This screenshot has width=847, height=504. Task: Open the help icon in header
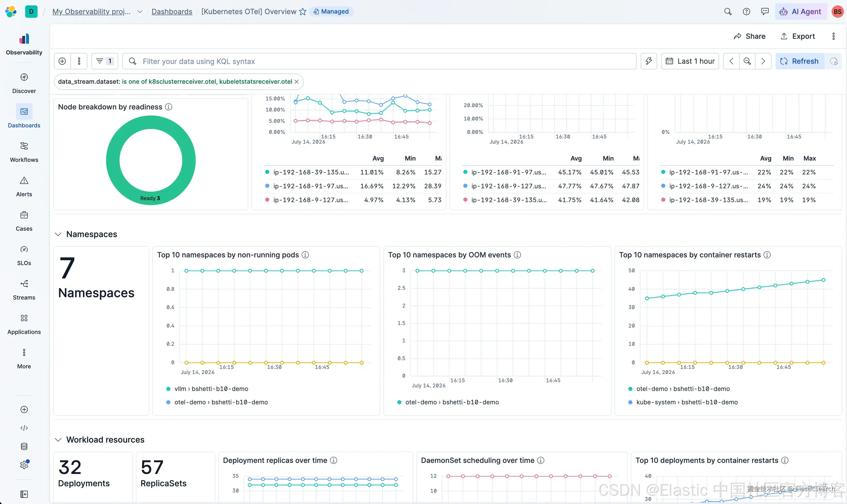click(x=746, y=12)
